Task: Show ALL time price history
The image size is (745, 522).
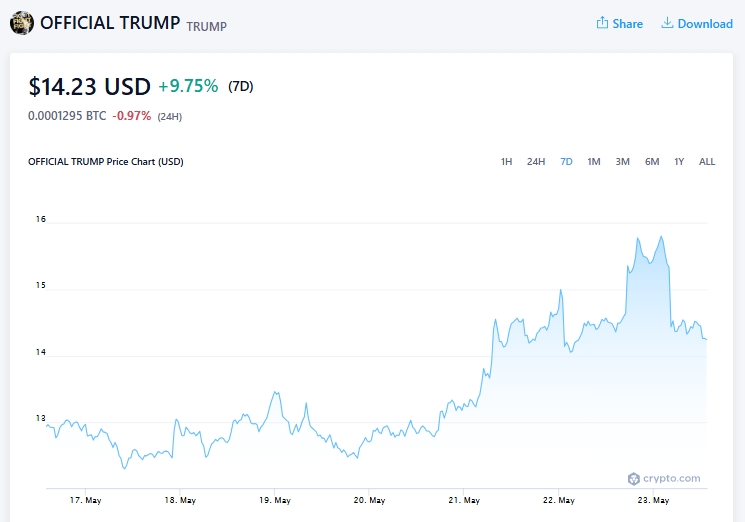Action: point(707,161)
